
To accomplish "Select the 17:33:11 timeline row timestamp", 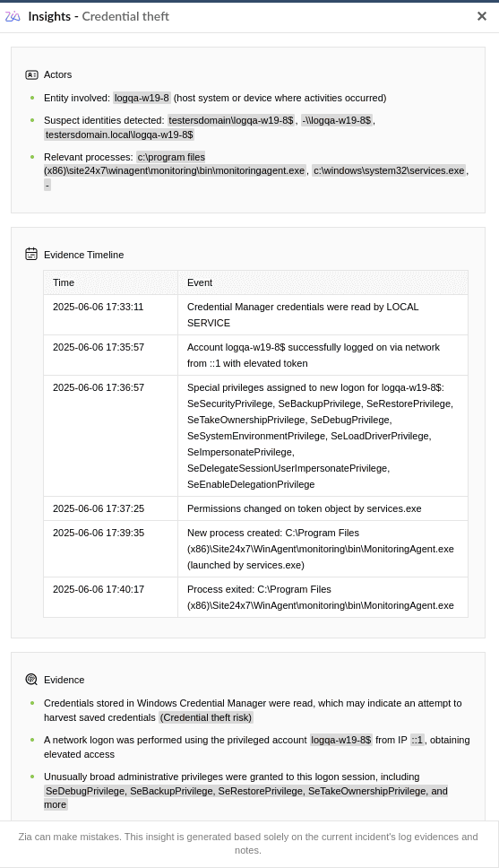I will [x=98, y=307].
